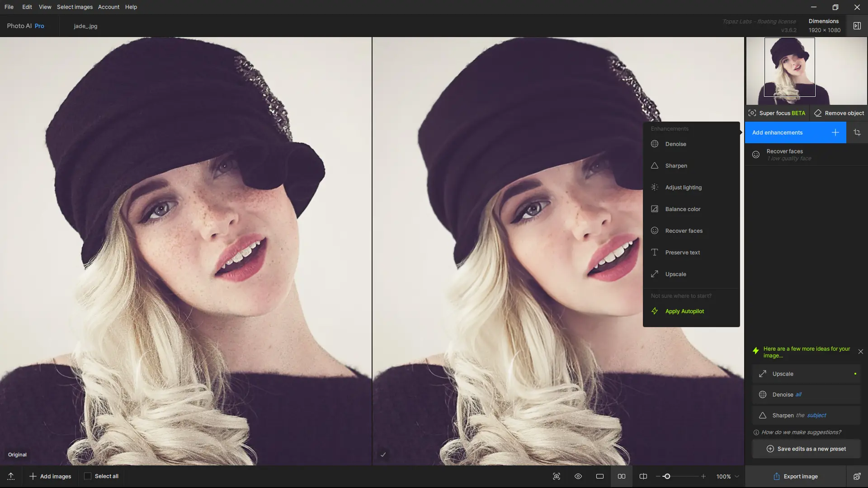Click the capture focus region icon
Image resolution: width=868 pixels, height=488 pixels.
click(557, 476)
